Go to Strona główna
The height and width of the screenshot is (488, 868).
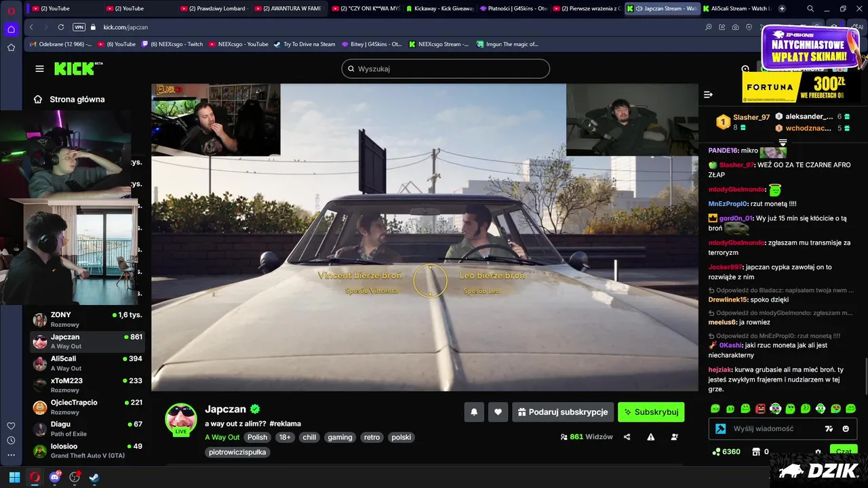70,99
